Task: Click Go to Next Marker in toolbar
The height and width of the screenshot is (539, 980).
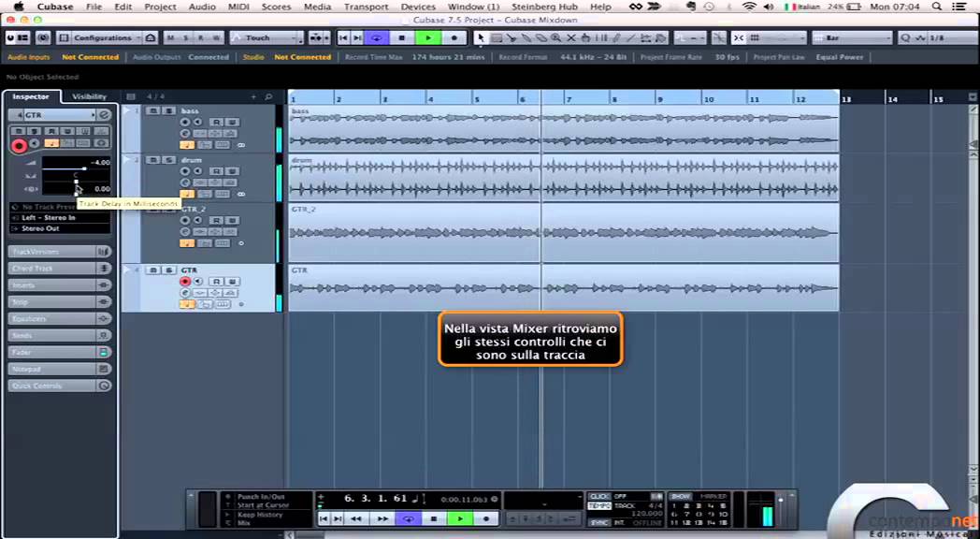Action: pyautogui.click(x=357, y=38)
